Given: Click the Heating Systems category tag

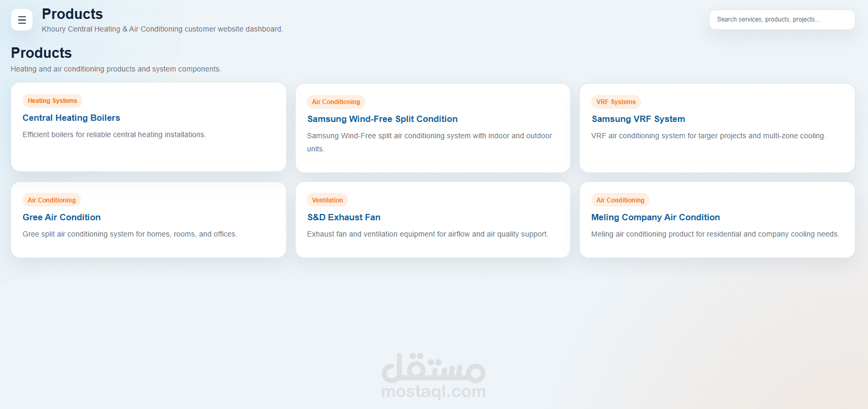Looking at the screenshot, I should coord(53,101).
